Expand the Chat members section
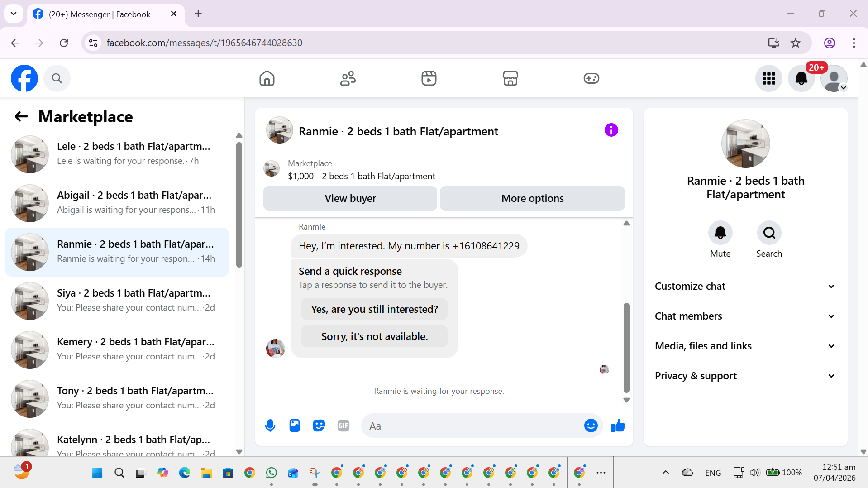The image size is (868, 488). tap(745, 316)
